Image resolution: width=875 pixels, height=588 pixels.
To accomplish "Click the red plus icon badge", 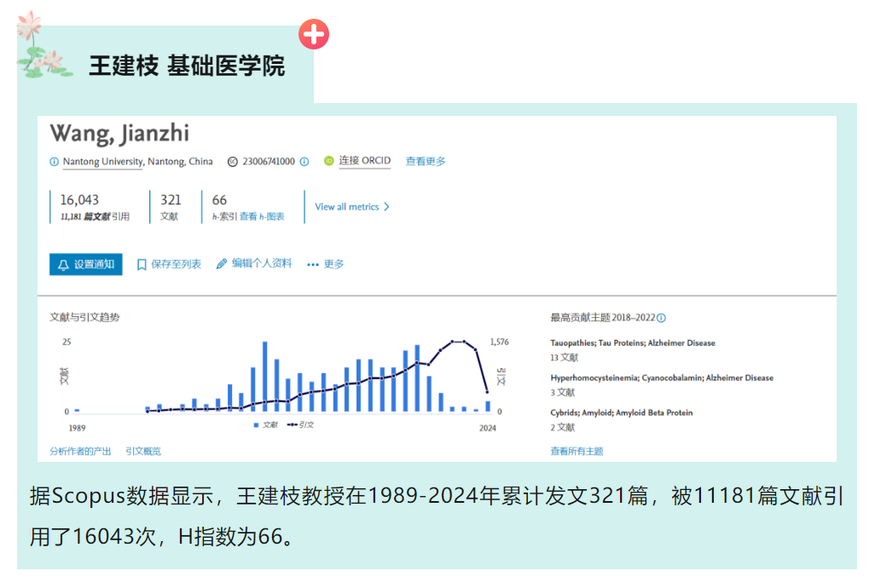I will 314,35.
